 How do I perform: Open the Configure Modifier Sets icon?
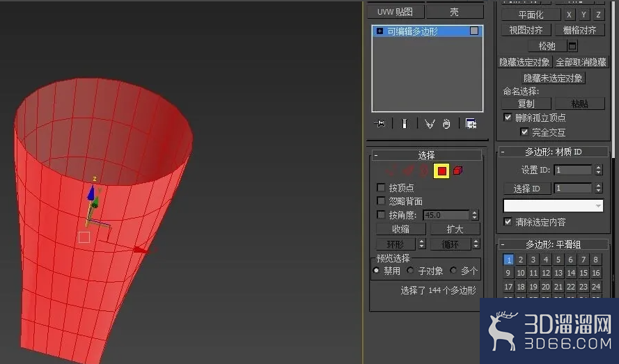[x=471, y=124]
